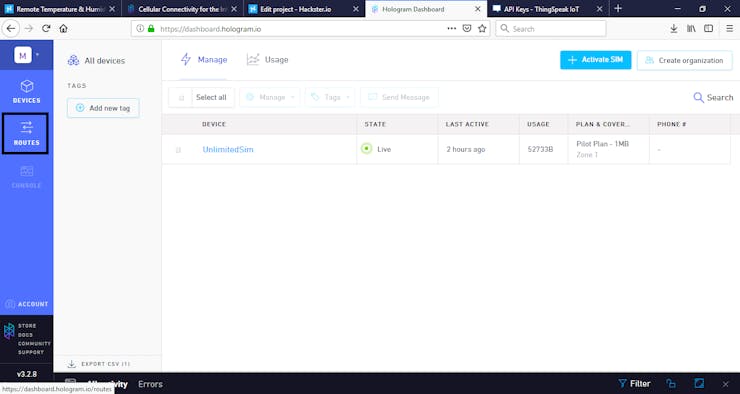The image size is (740, 394).
Task: Click the PHONE # column header
Action: pos(672,124)
